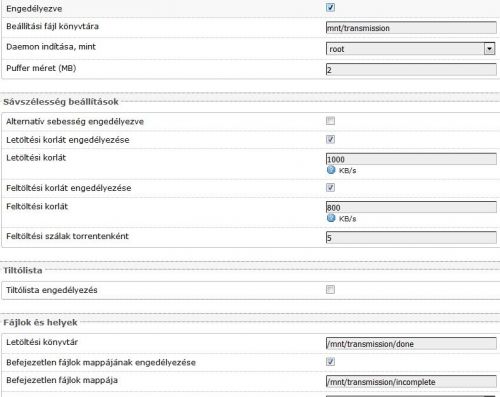Toggle Feltöltési korlát engedélyezése checkbox
The width and height of the screenshot is (500, 397).
(330, 187)
